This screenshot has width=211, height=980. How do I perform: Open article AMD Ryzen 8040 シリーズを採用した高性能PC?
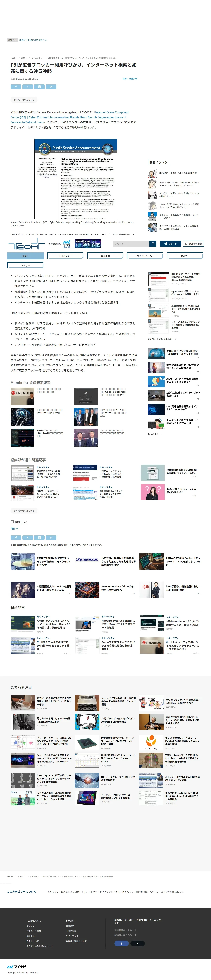click(x=117, y=588)
